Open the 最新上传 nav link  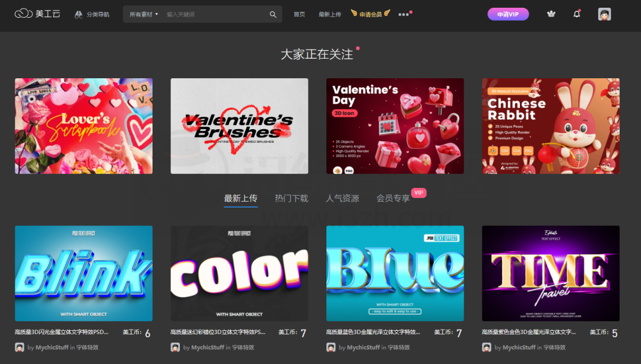click(330, 14)
